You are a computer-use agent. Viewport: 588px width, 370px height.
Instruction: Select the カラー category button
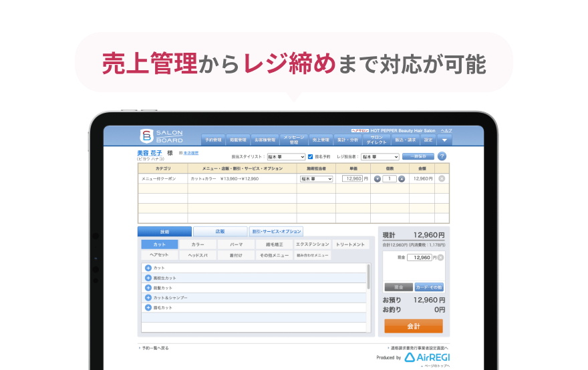click(198, 244)
